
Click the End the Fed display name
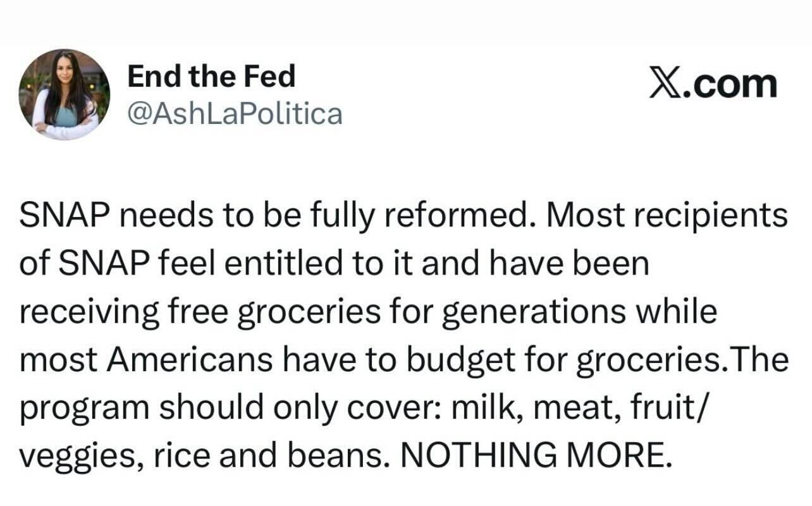pos(211,77)
